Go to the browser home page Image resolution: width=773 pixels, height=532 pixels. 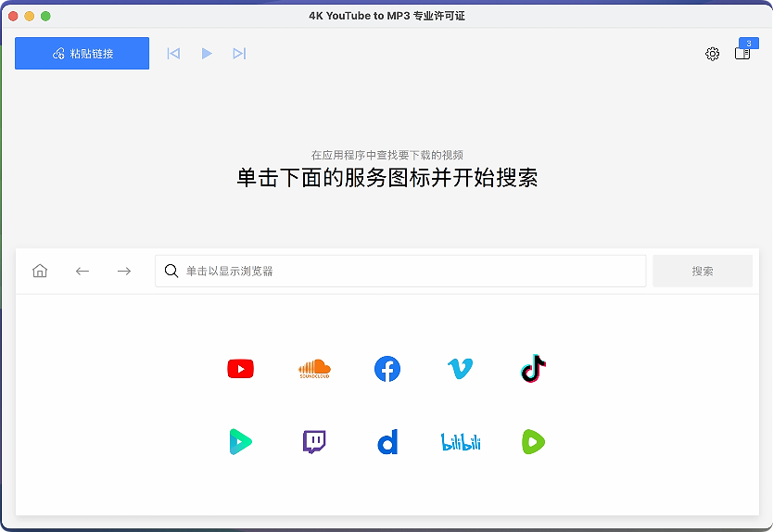[x=40, y=271]
